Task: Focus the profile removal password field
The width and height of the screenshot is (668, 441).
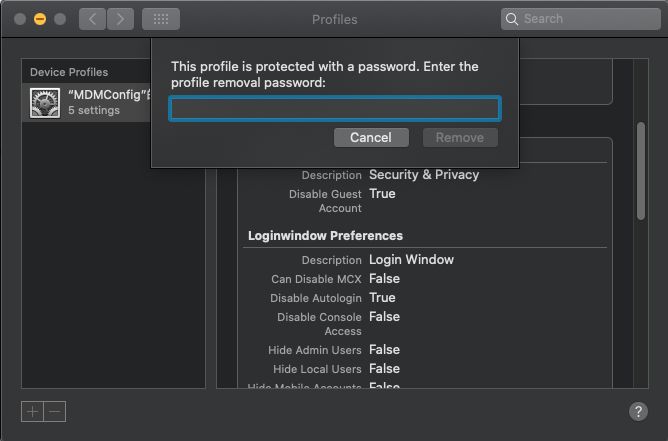Action: tap(335, 109)
